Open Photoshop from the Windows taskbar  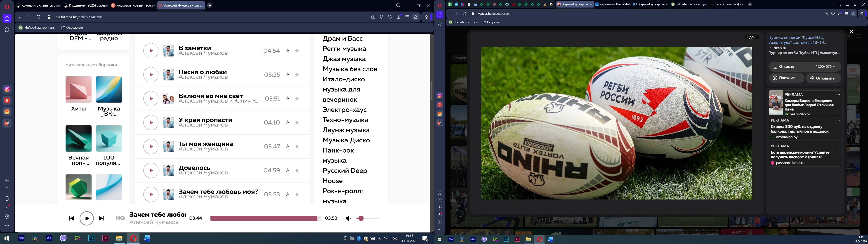(91, 238)
